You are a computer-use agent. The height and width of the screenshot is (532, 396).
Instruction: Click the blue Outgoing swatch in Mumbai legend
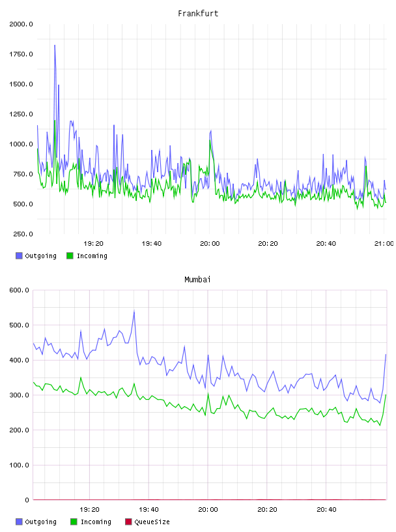[x=19, y=522]
